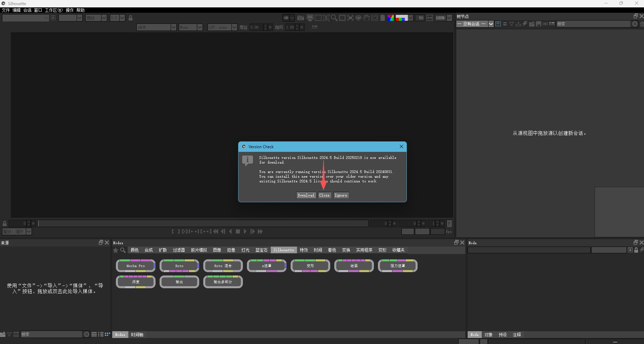This screenshot has height=344, width=644.
Task: Open the 1:1 ratio dropdown
Action: [118, 18]
